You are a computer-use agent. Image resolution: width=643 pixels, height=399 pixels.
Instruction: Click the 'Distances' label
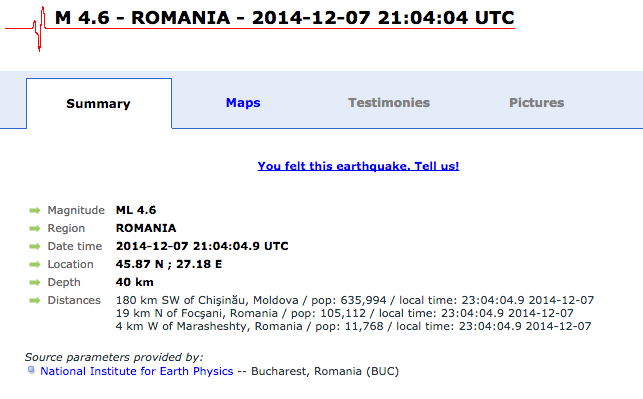[74, 300]
